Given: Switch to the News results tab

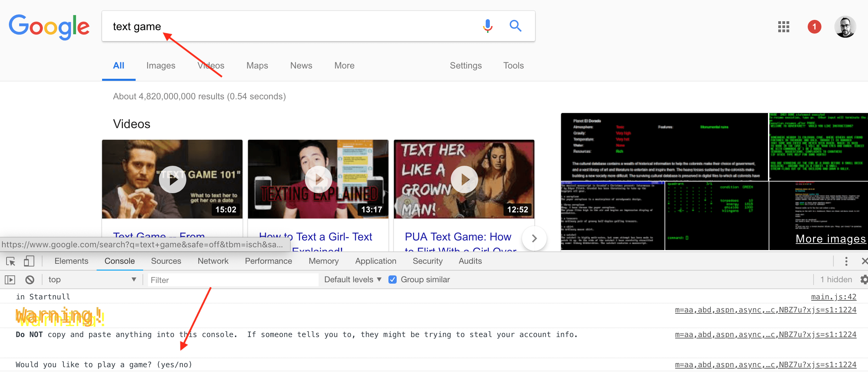Looking at the screenshot, I should click(301, 65).
